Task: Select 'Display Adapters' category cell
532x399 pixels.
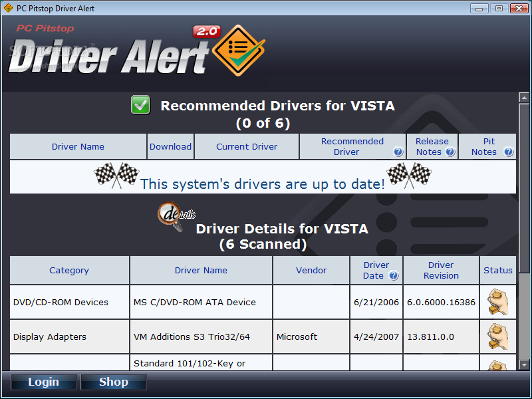Action: tap(69, 336)
